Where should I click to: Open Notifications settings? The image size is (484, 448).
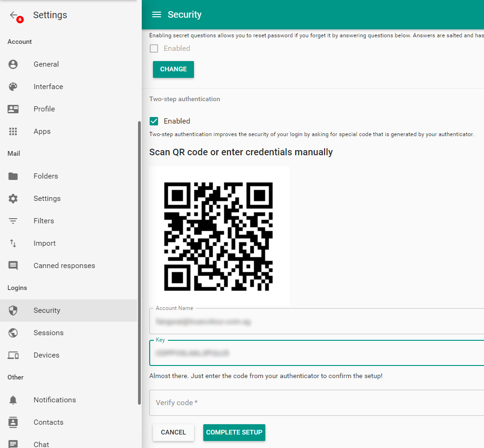tap(69, 400)
